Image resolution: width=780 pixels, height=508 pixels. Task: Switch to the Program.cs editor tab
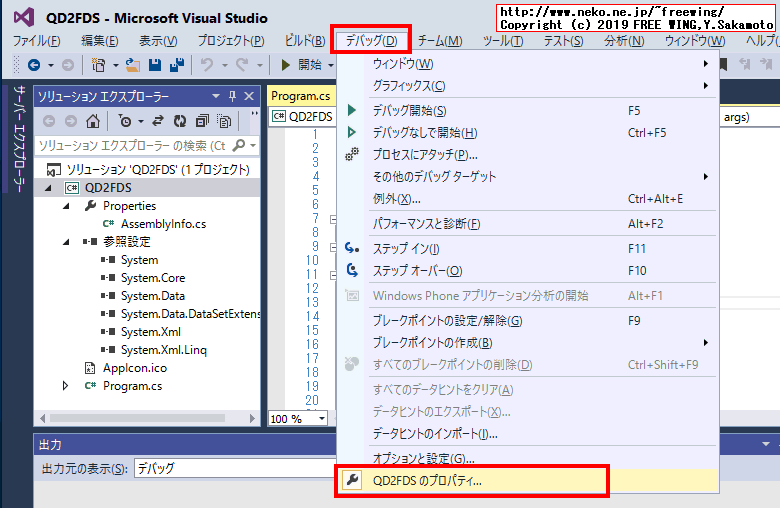point(300,96)
